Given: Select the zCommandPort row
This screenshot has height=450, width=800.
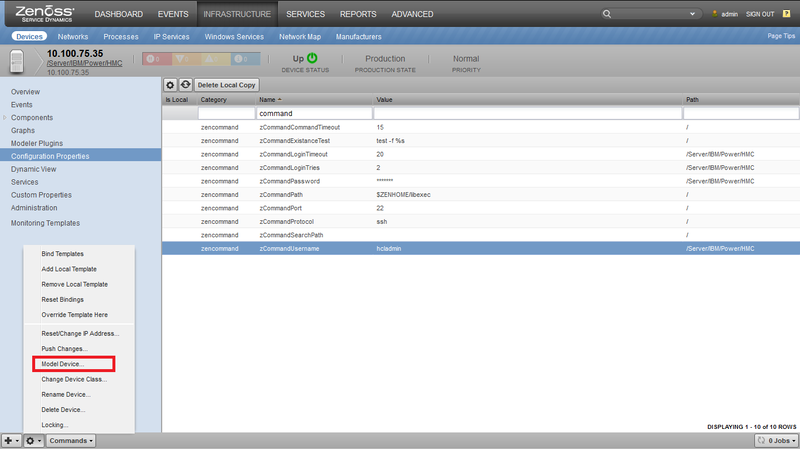Looking at the screenshot, I should coord(481,208).
